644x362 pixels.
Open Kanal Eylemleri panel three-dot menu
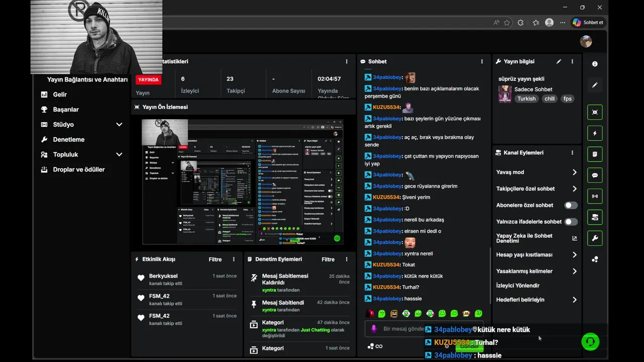pos(572,152)
